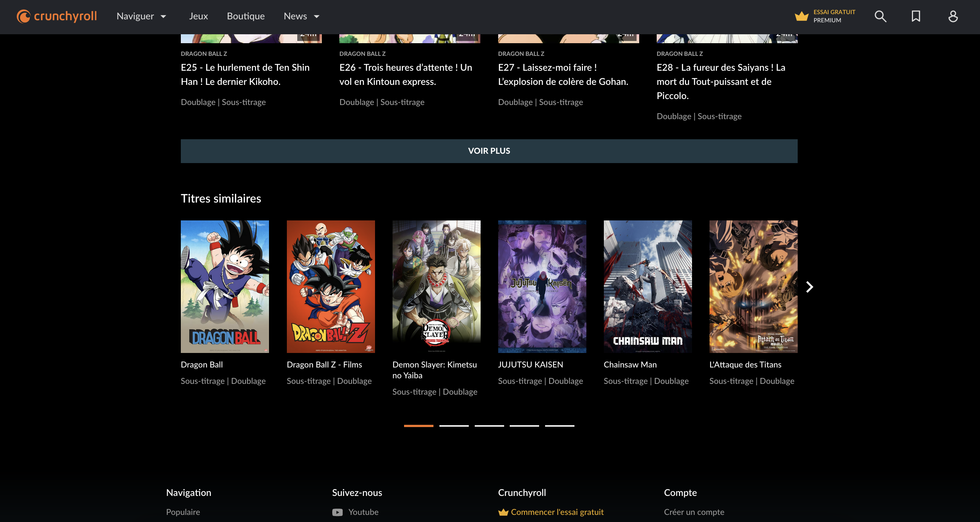Advance the similar titles carousel with the right arrow
Image resolution: width=980 pixels, height=522 pixels.
pos(809,287)
